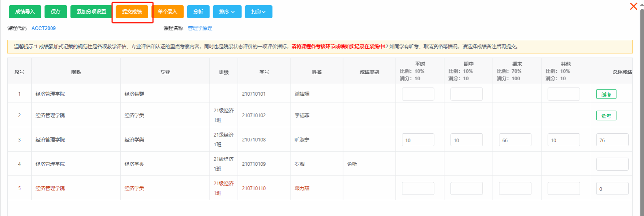Focus 期中 score field for 潘婧娴
Image resolution: width=644 pixels, height=216 pixels.
coord(467,94)
